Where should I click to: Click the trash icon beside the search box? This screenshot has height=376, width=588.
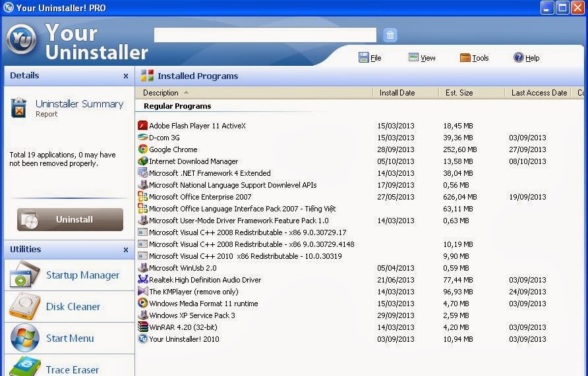390,35
